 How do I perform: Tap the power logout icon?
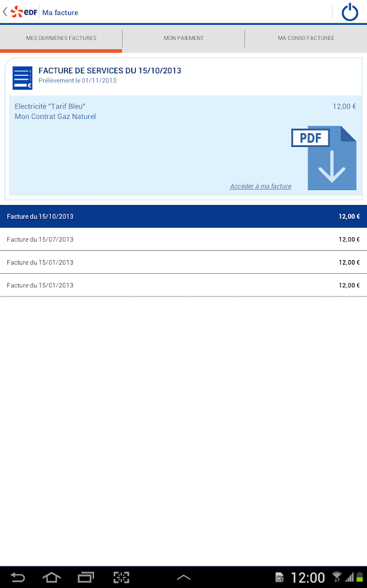(350, 12)
